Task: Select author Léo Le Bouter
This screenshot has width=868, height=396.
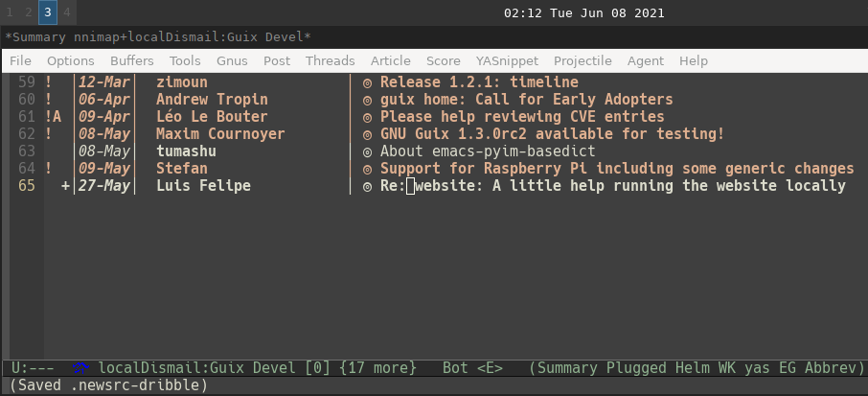Action: coord(212,117)
